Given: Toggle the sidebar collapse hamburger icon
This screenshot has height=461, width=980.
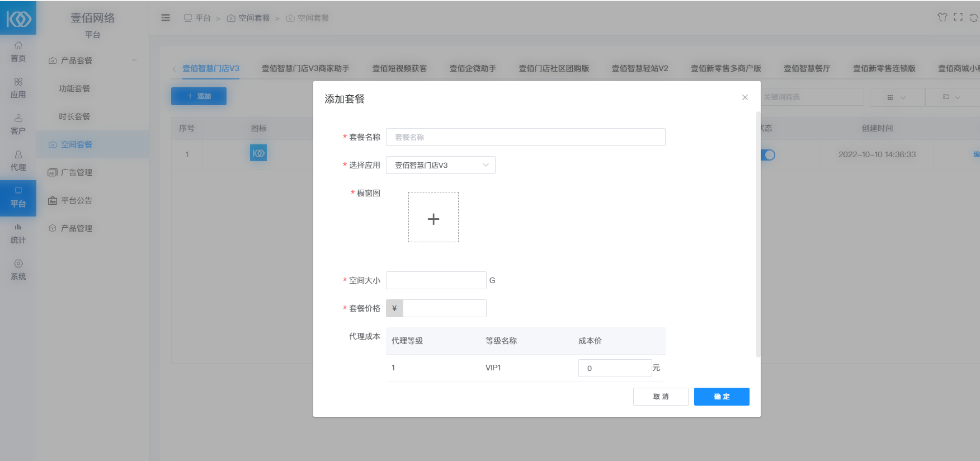Looking at the screenshot, I should pos(166,18).
